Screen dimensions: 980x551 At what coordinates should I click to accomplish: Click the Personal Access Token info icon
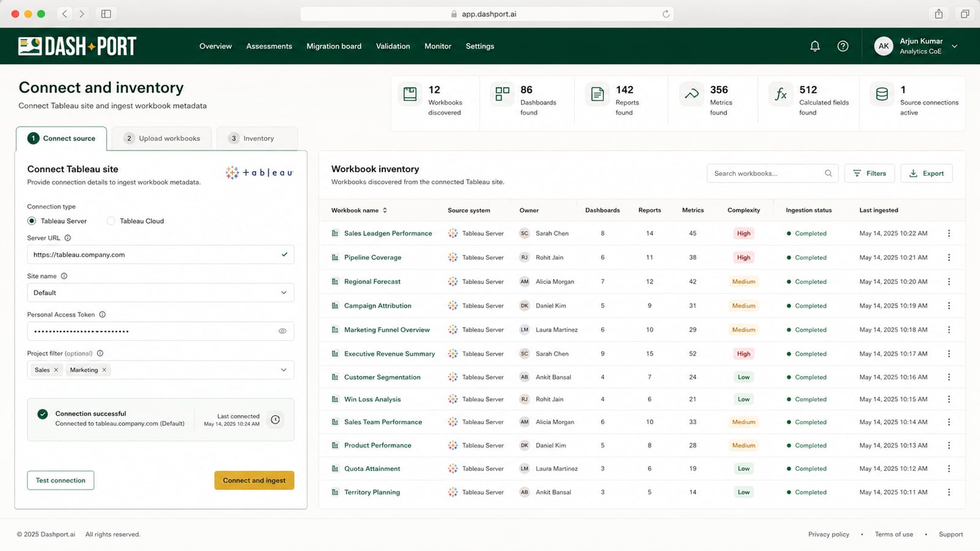tap(102, 315)
